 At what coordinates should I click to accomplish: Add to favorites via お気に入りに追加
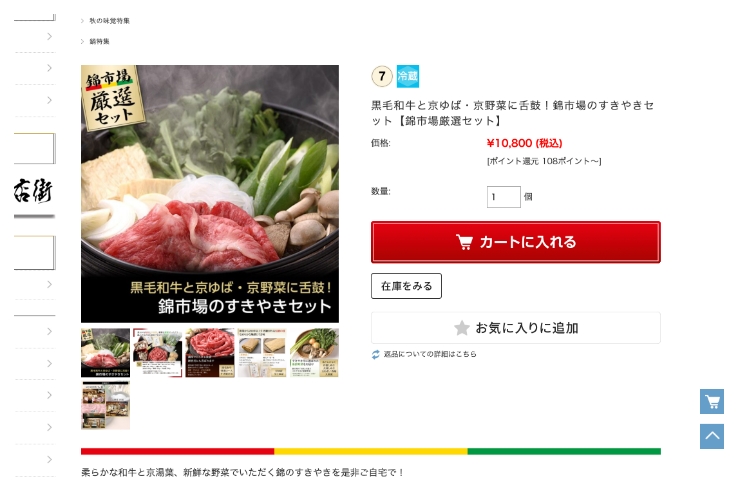click(x=516, y=328)
